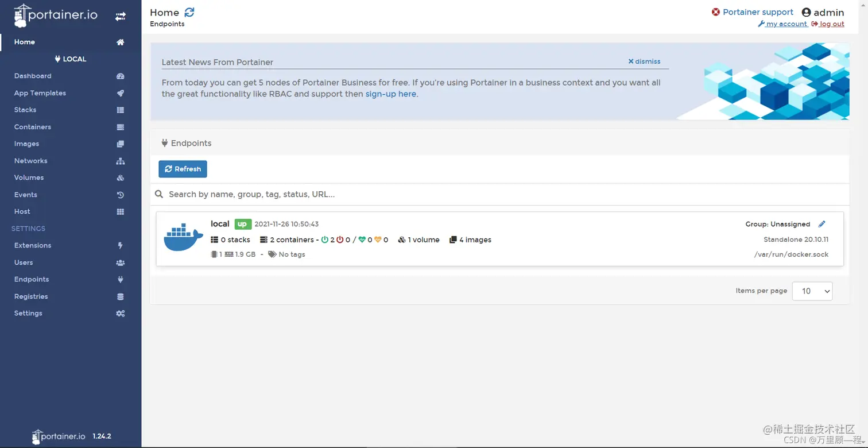The image size is (868, 448).
Task: Click the blue Refresh button
Action: point(183,169)
